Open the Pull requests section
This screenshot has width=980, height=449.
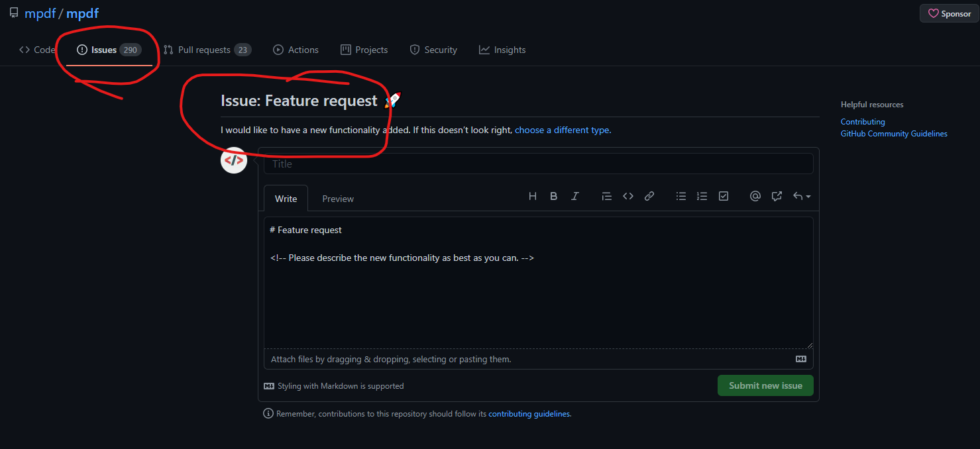tap(207, 49)
